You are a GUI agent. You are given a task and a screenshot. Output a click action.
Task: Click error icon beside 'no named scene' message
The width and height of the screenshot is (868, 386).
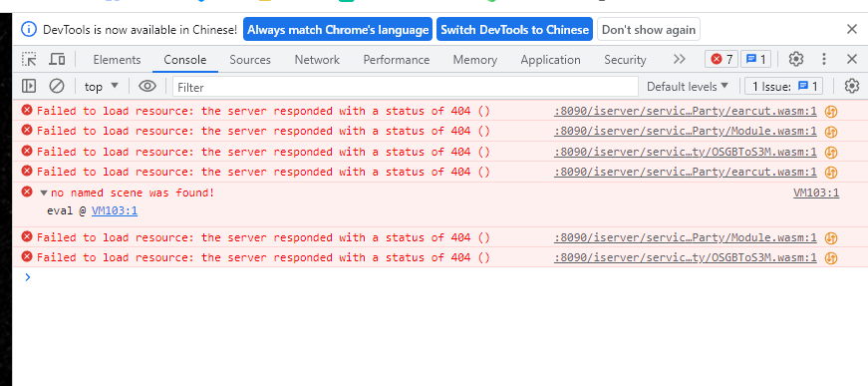tap(27, 193)
